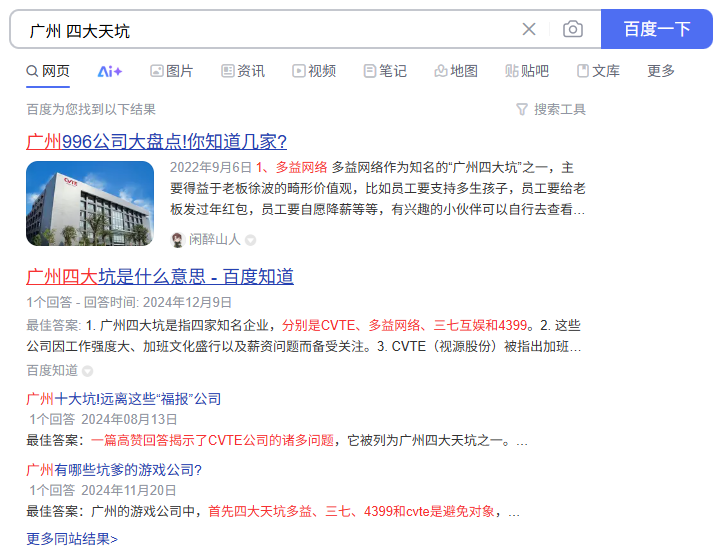Open the Ai+ tab

point(110,71)
